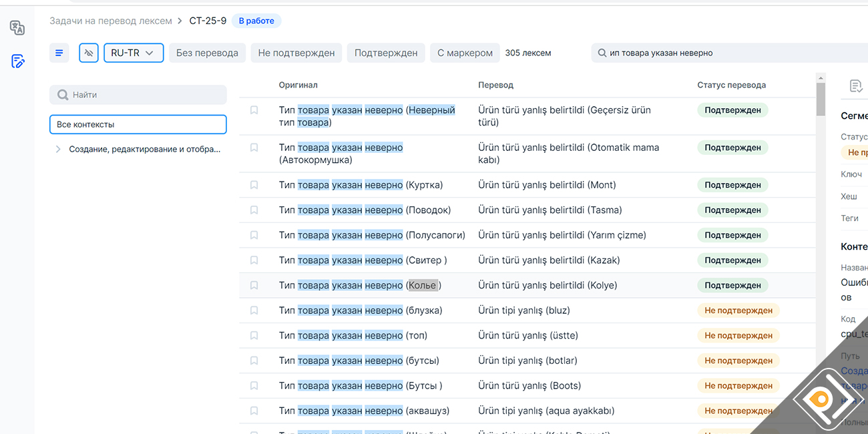The image size is (868, 434).
Task: Click the 'Найти' context search field
Action: (138, 95)
